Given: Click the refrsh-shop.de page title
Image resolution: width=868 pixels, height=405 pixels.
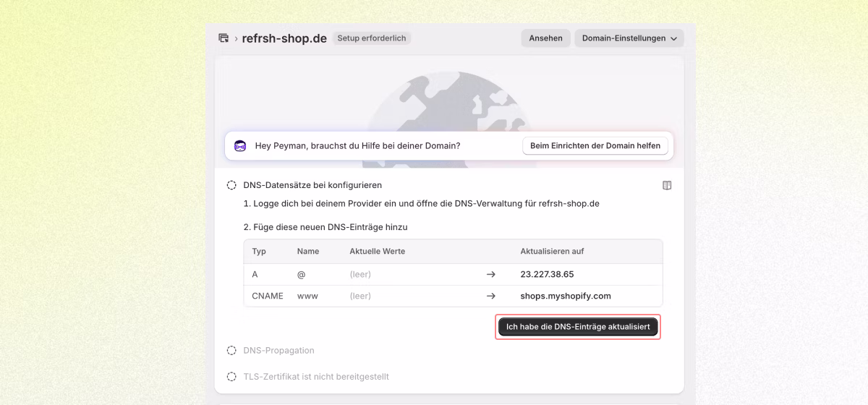Looking at the screenshot, I should pos(284,38).
